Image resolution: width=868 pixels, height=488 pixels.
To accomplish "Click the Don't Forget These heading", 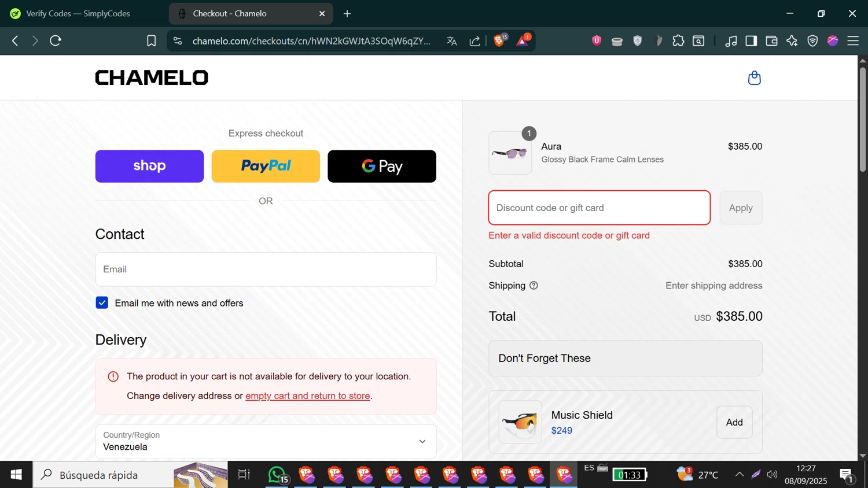I will [545, 358].
